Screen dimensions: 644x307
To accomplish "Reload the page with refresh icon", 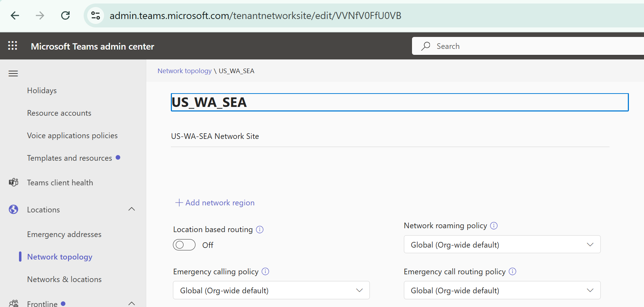I will (65, 15).
